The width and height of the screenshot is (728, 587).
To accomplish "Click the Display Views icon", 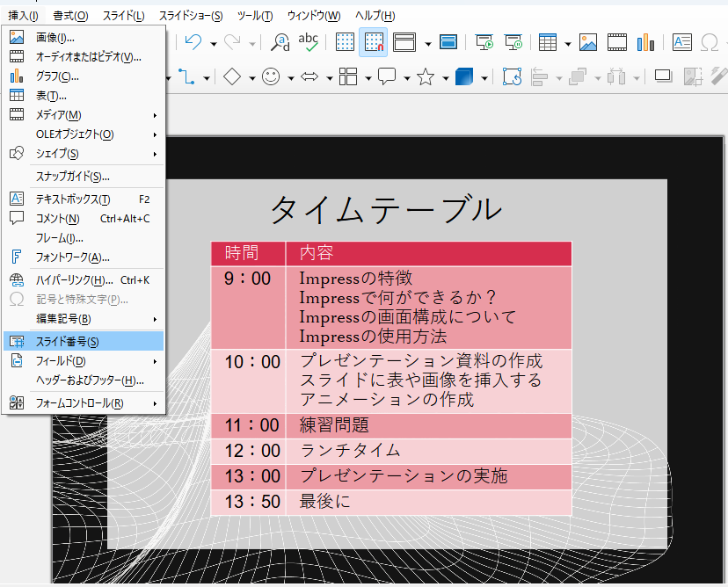I will 404,42.
